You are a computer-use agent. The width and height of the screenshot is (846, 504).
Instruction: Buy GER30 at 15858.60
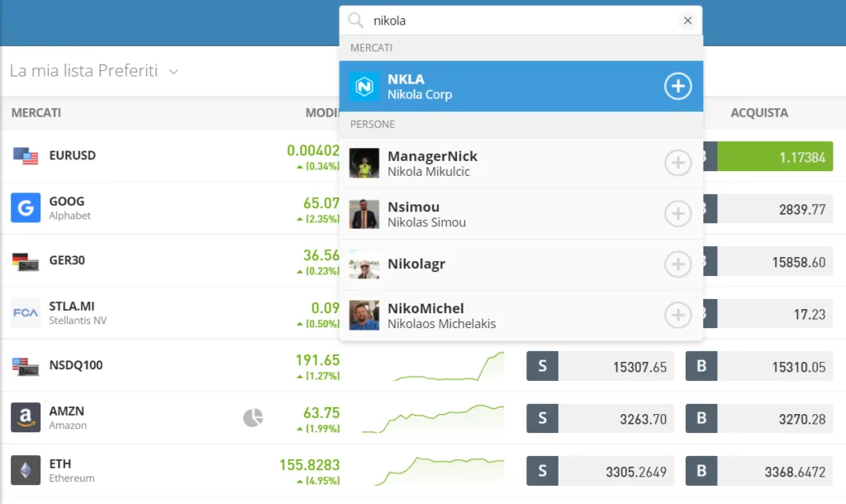(x=775, y=262)
